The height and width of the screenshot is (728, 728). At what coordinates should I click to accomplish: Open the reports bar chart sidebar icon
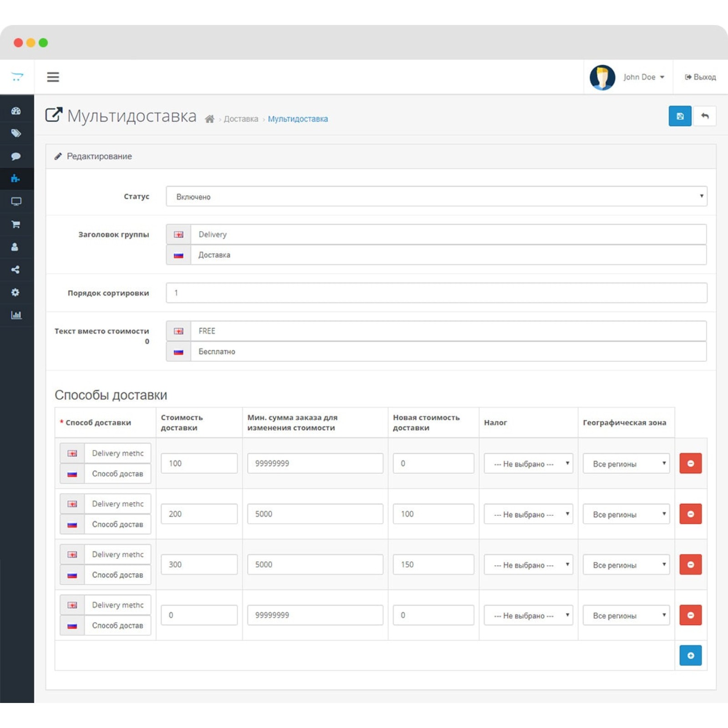[x=16, y=315]
